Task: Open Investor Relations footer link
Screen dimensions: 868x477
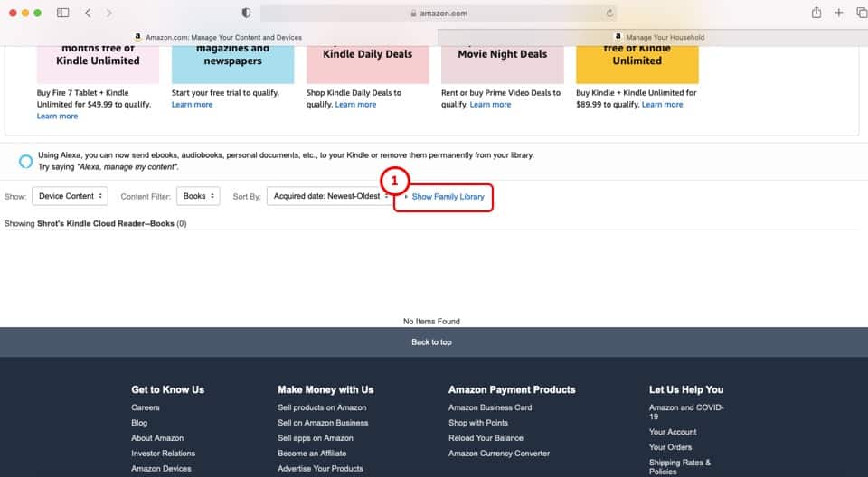Action: point(164,454)
